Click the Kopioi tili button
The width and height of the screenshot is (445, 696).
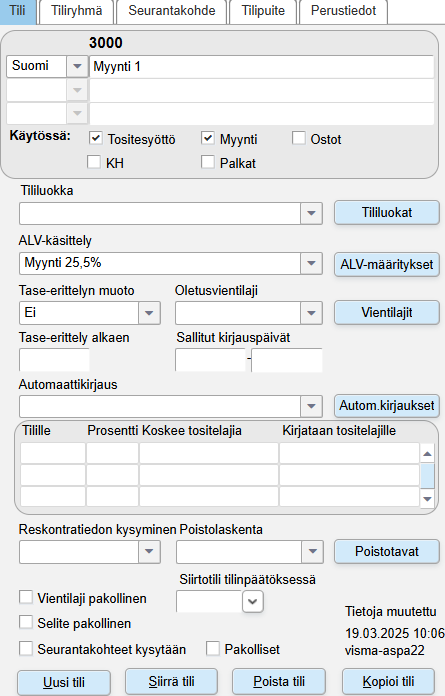pos(388,681)
